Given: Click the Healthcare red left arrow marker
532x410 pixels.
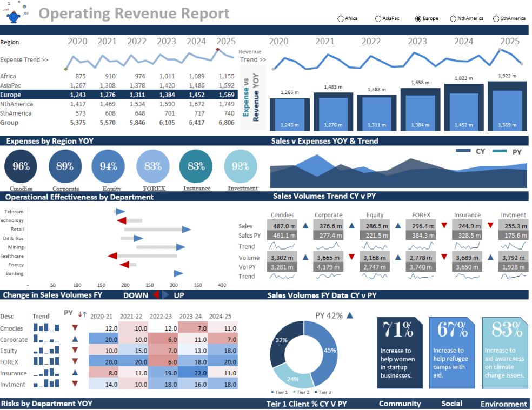Looking at the screenshot, I should tap(112, 256).
